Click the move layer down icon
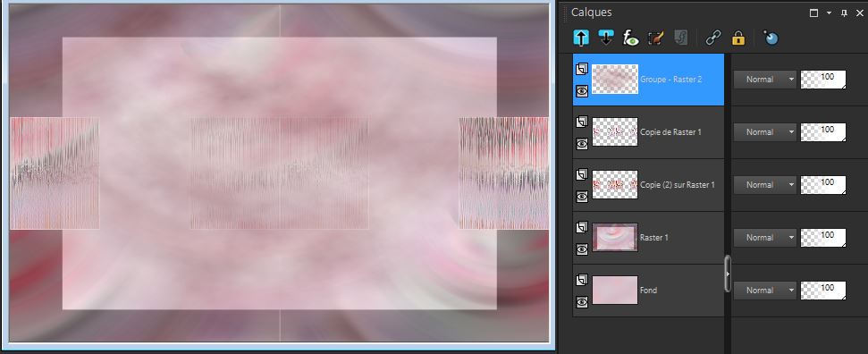868x354 pixels. (606, 38)
